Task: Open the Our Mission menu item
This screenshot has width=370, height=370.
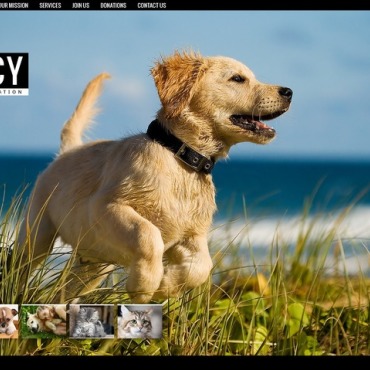Action: [x=14, y=5]
